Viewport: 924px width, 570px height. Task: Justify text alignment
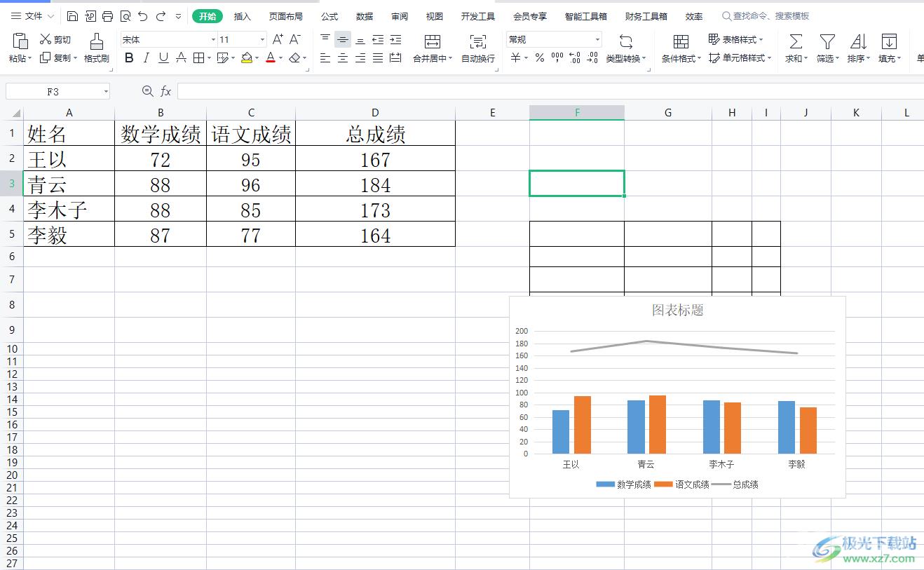tap(378, 58)
